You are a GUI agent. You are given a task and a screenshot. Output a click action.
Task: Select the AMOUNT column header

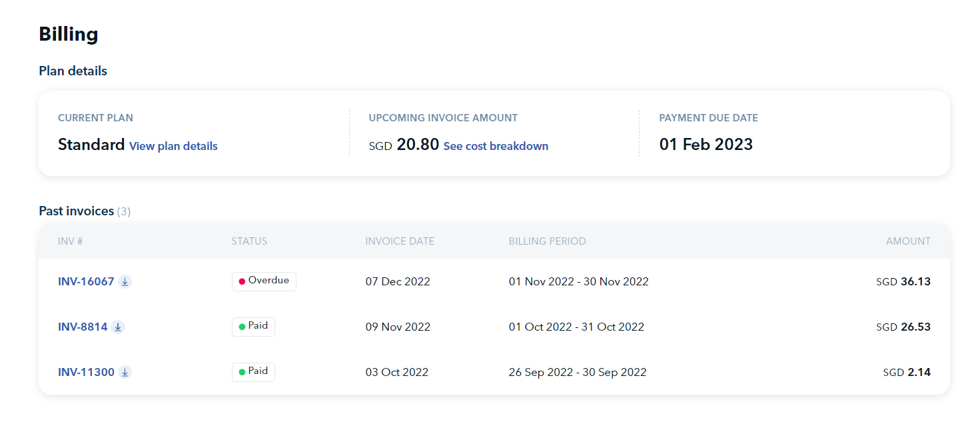click(908, 241)
